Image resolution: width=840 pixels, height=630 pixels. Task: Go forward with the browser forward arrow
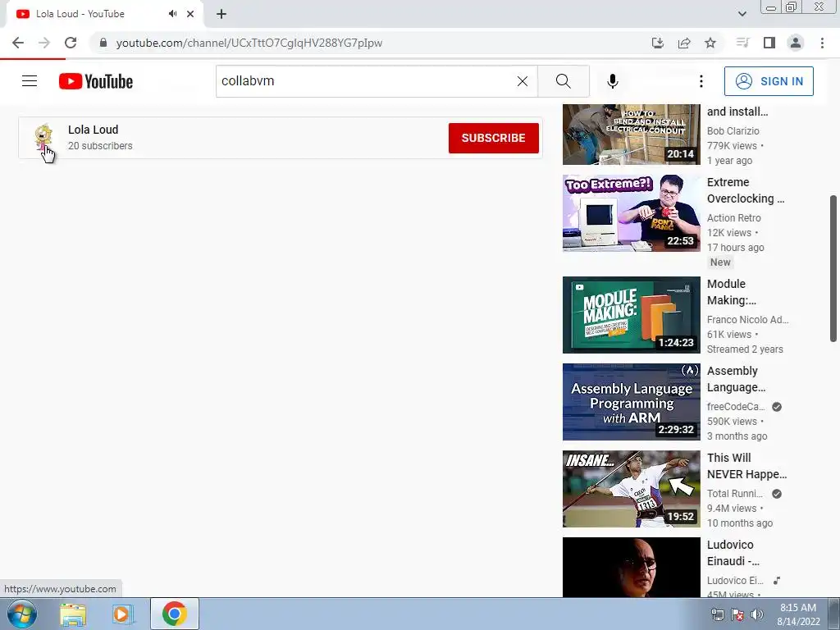pos(44,43)
